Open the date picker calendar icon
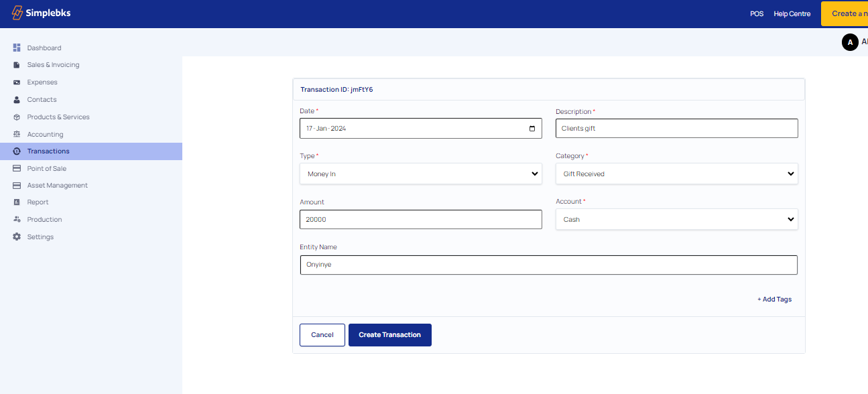This screenshot has height=394, width=868. [x=532, y=129]
